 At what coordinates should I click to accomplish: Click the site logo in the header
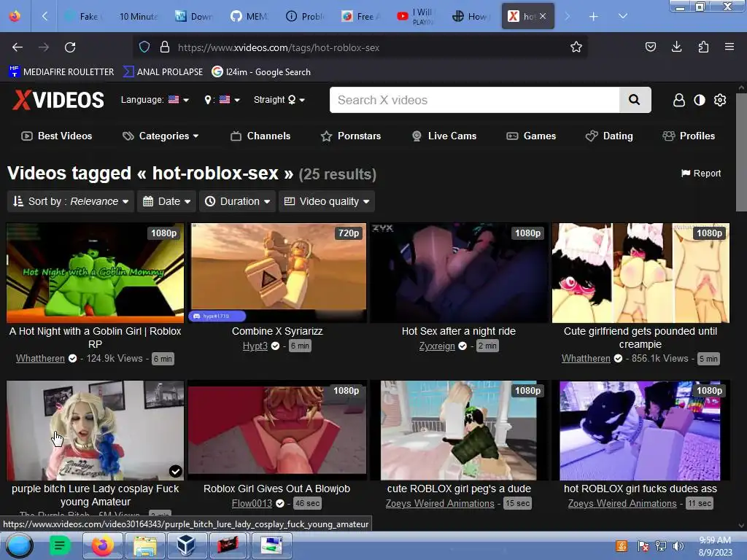[58, 100]
